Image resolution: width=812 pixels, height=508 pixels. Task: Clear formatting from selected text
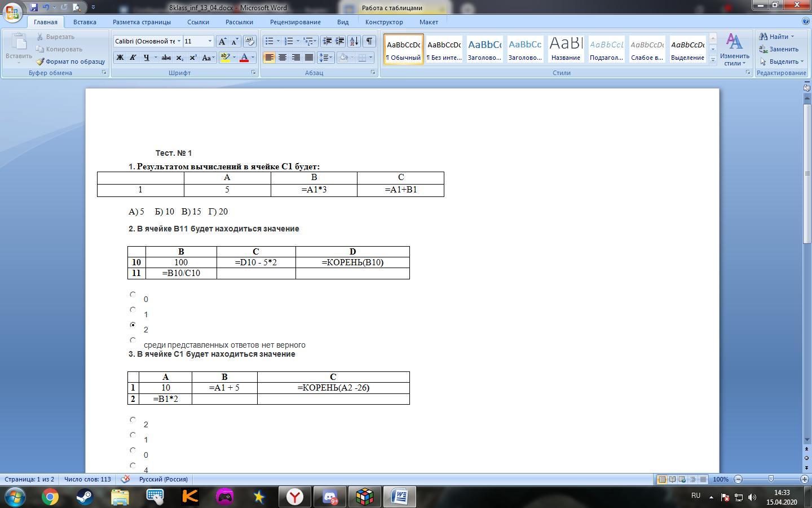249,41
